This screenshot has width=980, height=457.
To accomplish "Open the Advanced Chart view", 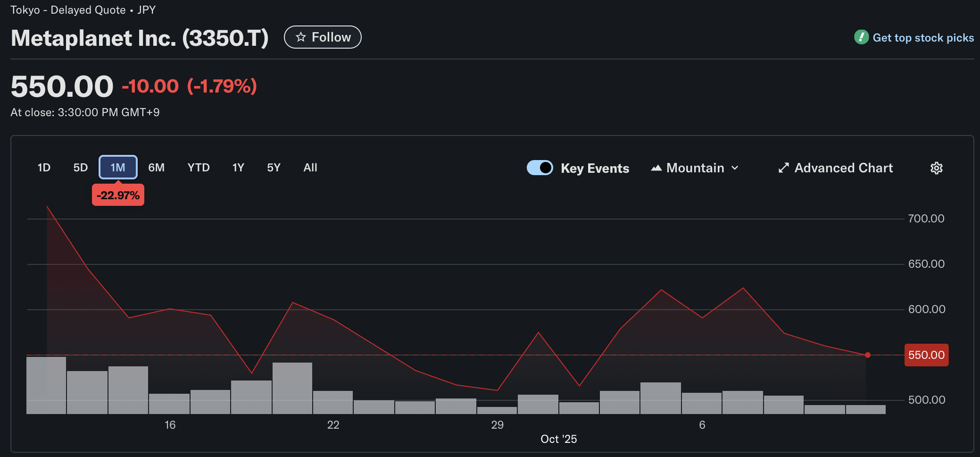I will click(843, 168).
